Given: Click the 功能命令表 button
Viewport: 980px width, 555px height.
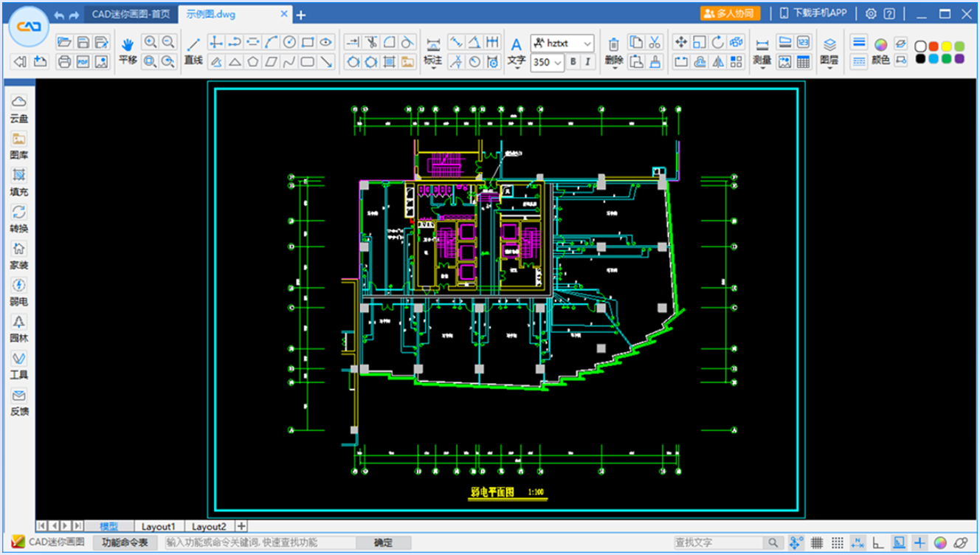Looking at the screenshot, I should (x=125, y=542).
